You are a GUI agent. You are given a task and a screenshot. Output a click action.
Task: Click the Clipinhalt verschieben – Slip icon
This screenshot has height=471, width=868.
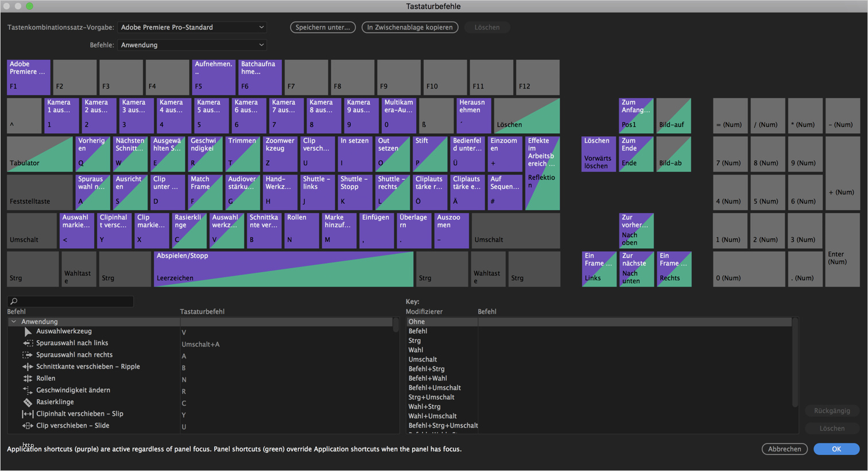coord(28,414)
